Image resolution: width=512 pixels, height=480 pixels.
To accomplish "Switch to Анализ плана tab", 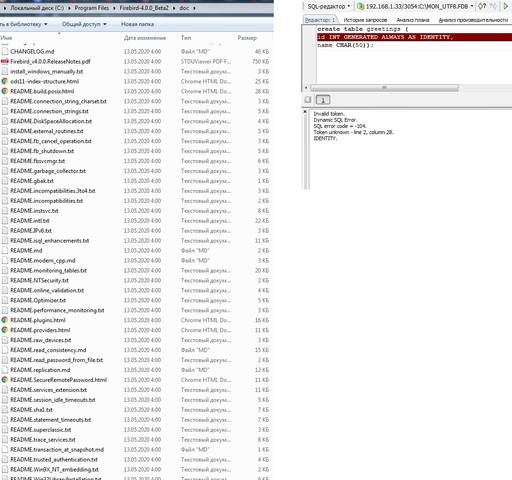I will pyautogui.click(x=413, y=20).
